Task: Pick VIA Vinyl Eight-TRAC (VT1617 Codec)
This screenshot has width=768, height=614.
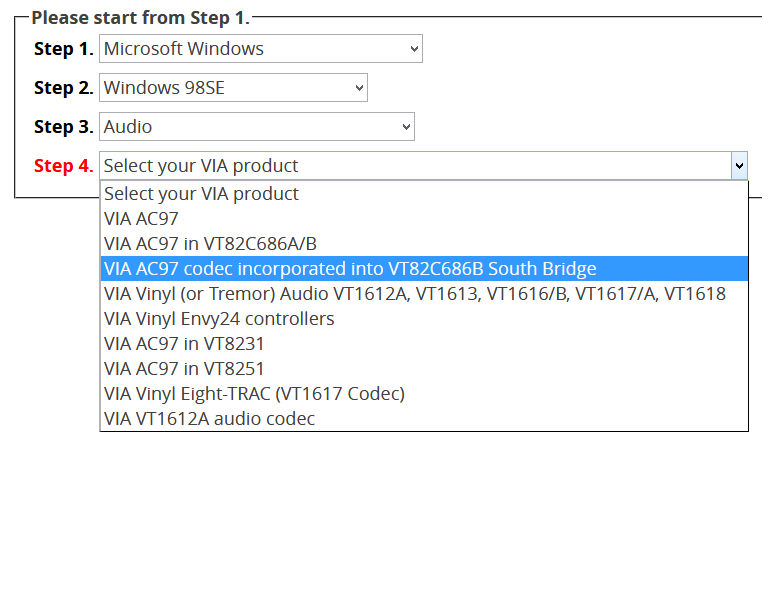Action: (254, 394)
